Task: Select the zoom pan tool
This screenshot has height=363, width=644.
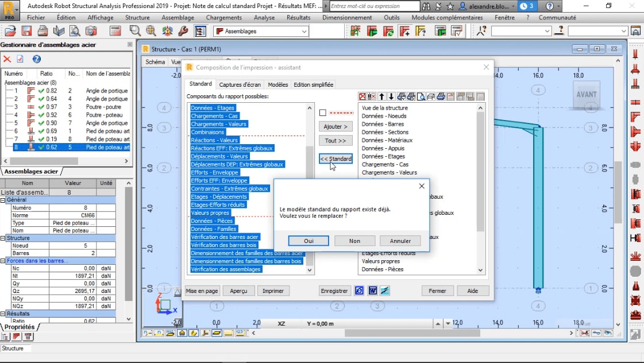Action: (x=151, y=31)
